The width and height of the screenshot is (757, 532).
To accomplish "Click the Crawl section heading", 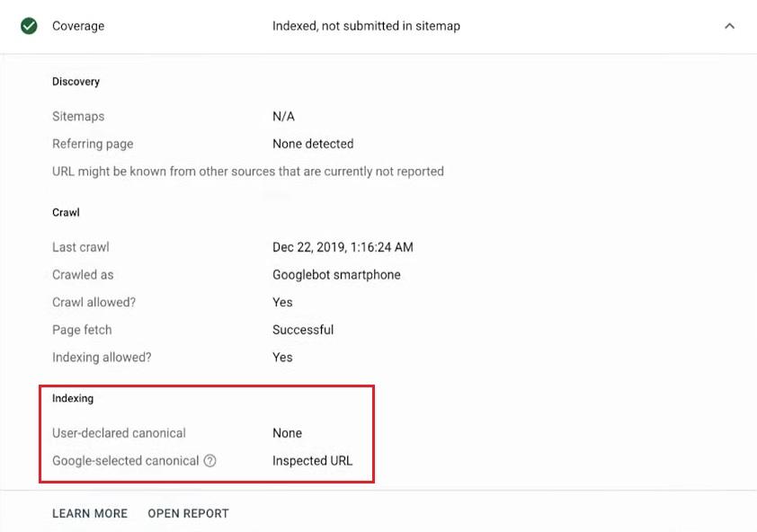I will tap(66, 213).
